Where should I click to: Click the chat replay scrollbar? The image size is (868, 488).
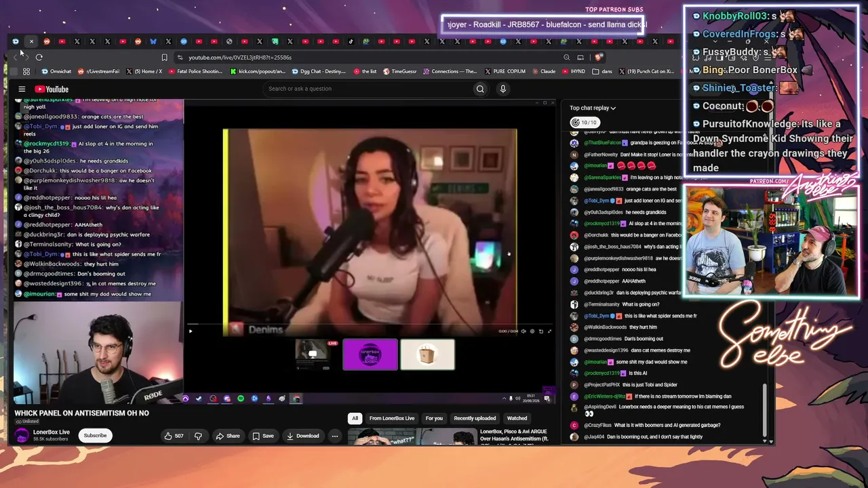point(766,410)
